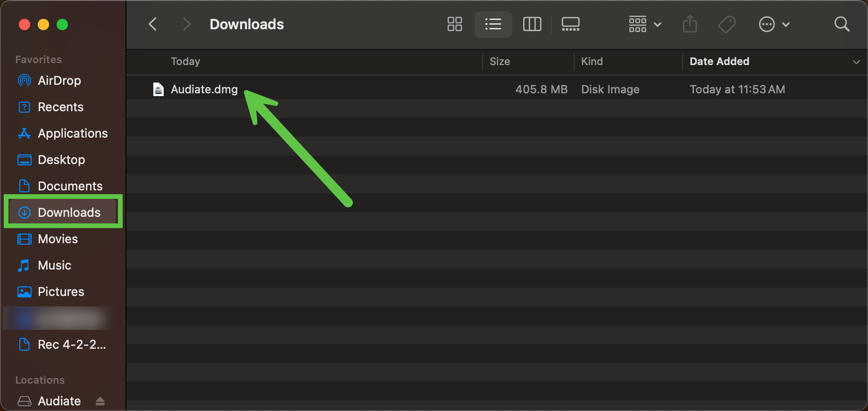Sort by the Kind column header
The height and width of the screenshot is (411, 868).
592,61
